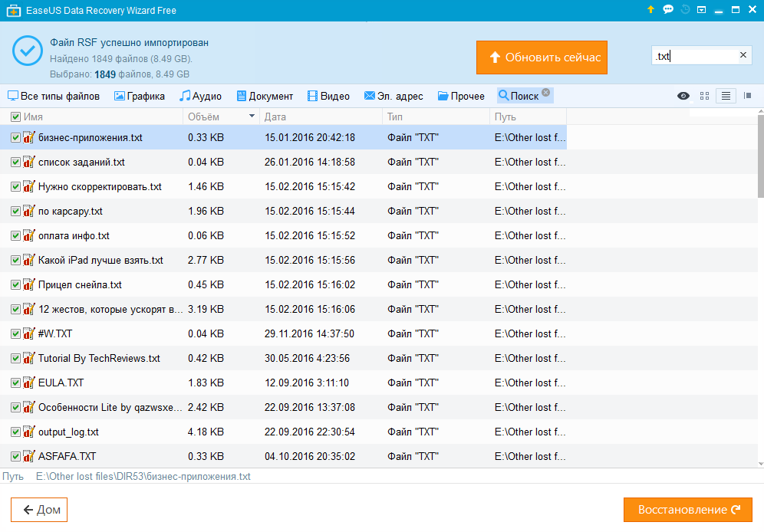
Task: Switch to list details view
Action: pos(726,96)
